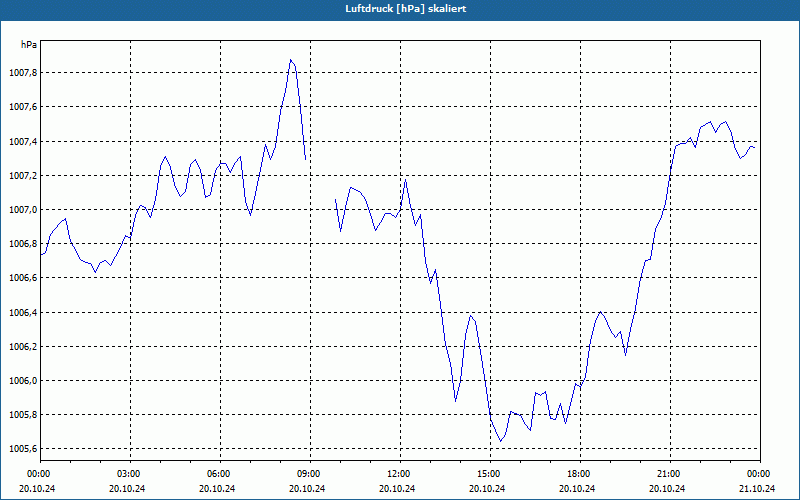This screenshot has height=500, width=800.
Task: Click the curve's lowest point after 15:00
Action: (x=501, y=441)
